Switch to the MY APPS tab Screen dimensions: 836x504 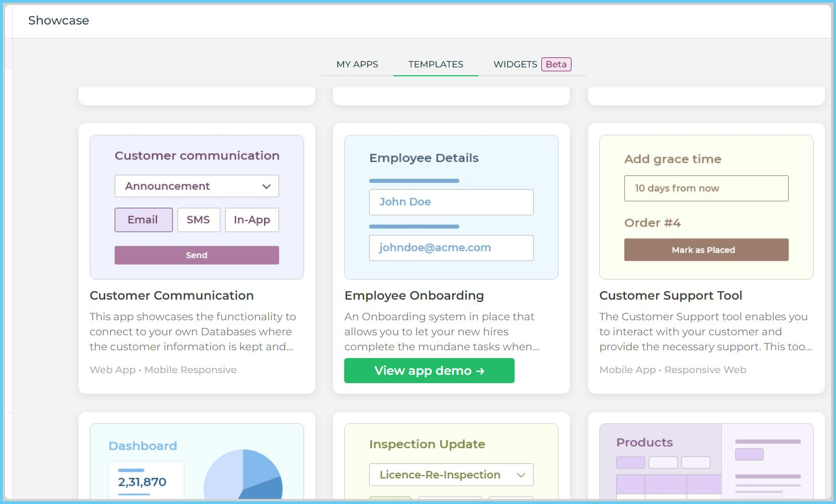pyautogui.click(x=357, y=64)
